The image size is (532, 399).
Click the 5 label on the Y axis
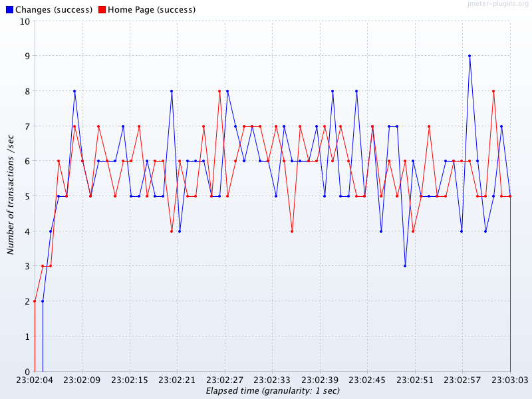coord(27,196)
